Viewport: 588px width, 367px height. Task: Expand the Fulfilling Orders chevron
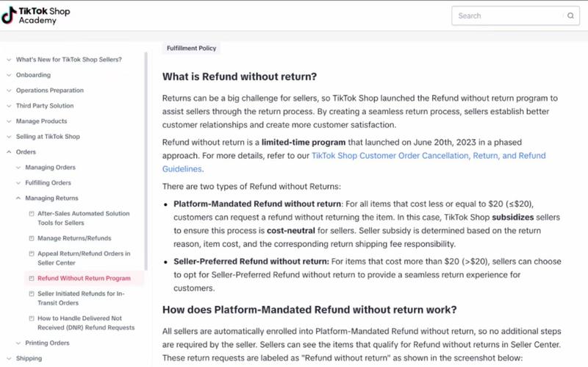tap(18, 182)
